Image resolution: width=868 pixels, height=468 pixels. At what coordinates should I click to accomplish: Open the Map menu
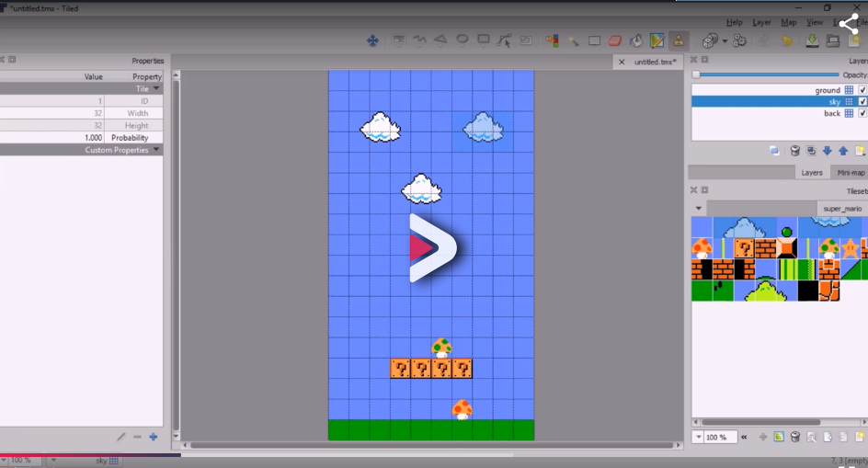pyautogui.click(x=788, y=22)
